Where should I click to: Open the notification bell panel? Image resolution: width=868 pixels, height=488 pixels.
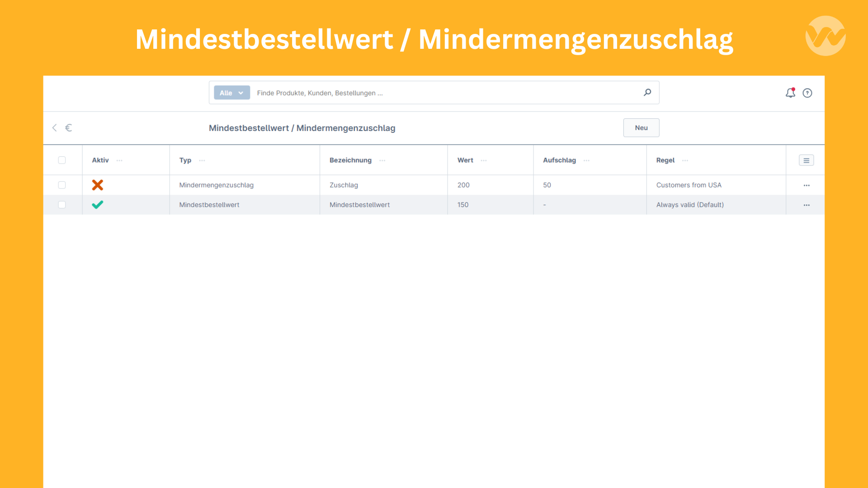click(x=790, y=93)
